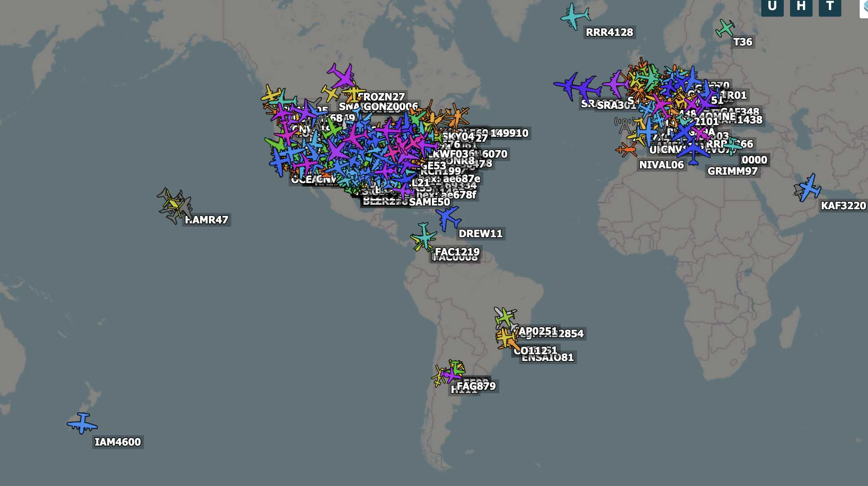Screen dimensions: 868x486
Task: Click the FAG879 callsign label
Action: (x=476, y=386)
